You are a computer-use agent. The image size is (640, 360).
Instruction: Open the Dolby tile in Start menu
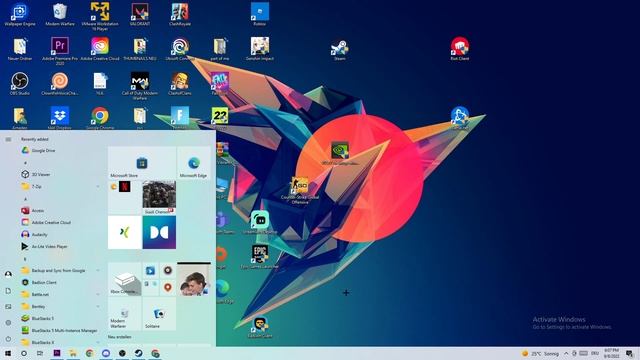tap(159, 232)
